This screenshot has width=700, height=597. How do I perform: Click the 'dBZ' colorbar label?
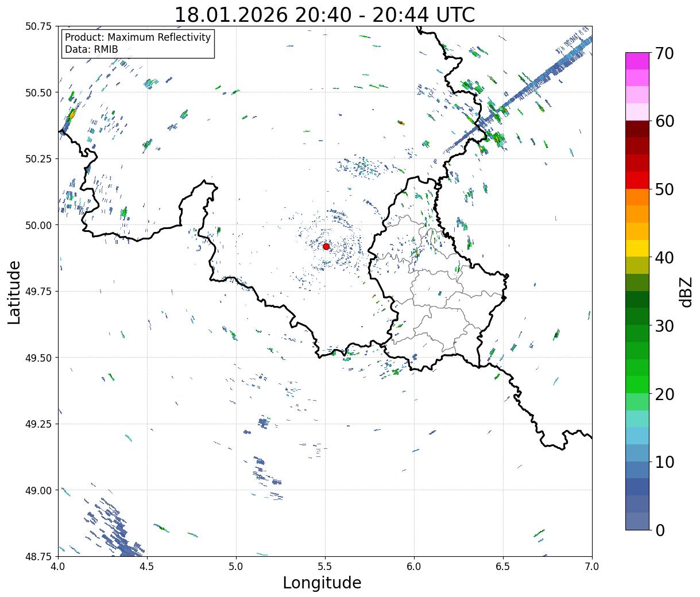coord(686,292)
